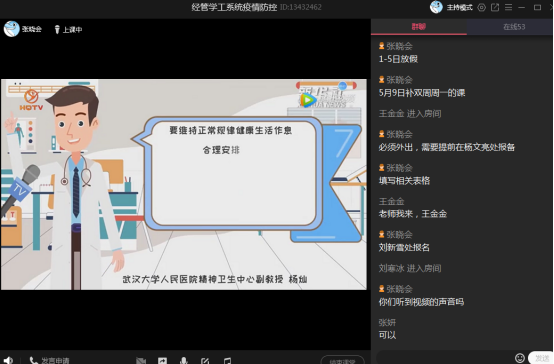Toggle the 上课中 class status indicator
Image resolution: width=554 pixels, height=364 pixels.
68,30
